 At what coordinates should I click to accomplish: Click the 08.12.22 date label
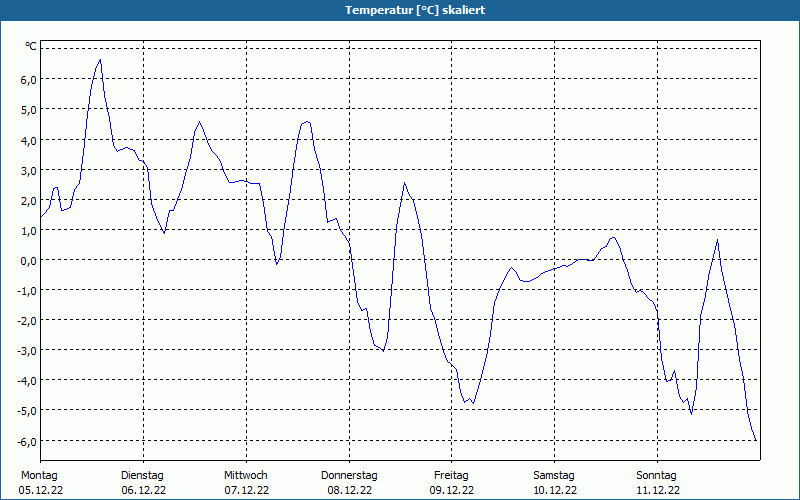click(x=349, y=490)
